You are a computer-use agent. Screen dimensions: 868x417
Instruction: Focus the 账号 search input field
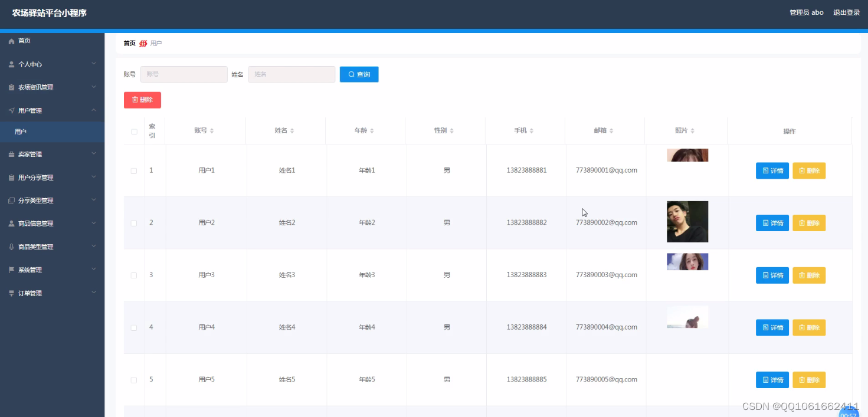184,74
